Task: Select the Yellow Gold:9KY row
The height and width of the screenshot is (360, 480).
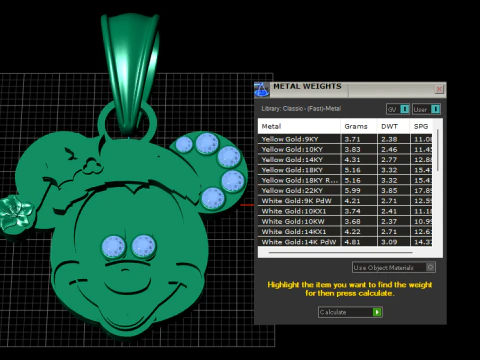Action: click(x=345, y=139)
